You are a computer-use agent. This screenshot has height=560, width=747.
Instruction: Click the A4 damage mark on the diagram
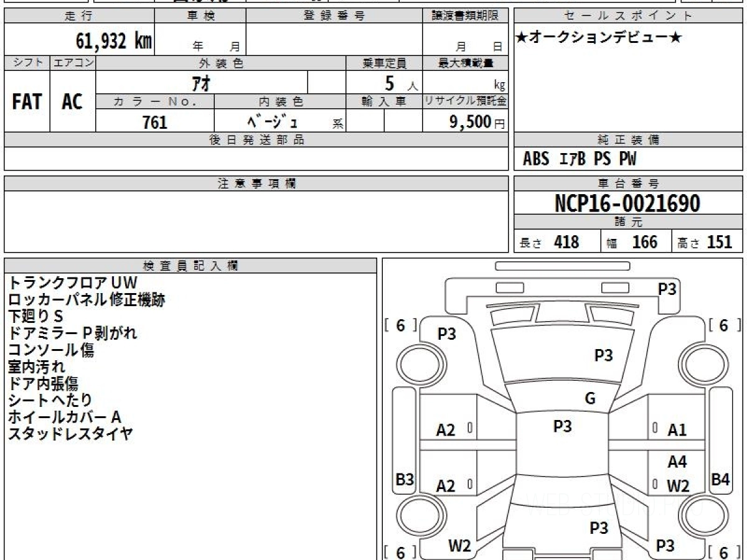(677, 462)
